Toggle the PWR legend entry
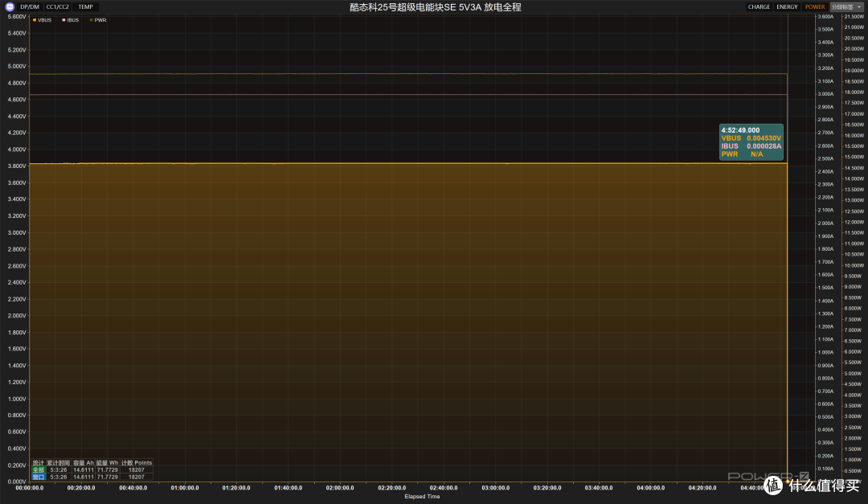 pos(98,20)
